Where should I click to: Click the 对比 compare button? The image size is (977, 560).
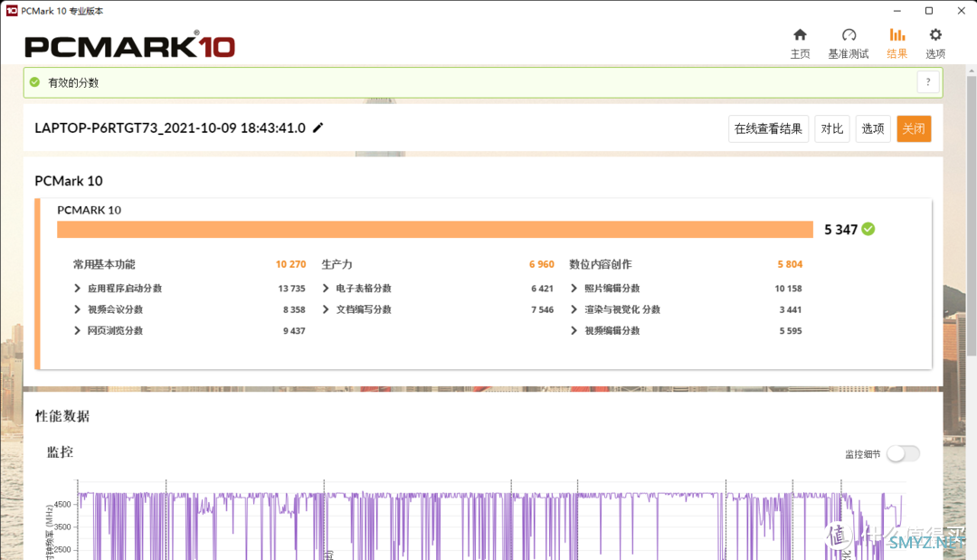(832, 129)
